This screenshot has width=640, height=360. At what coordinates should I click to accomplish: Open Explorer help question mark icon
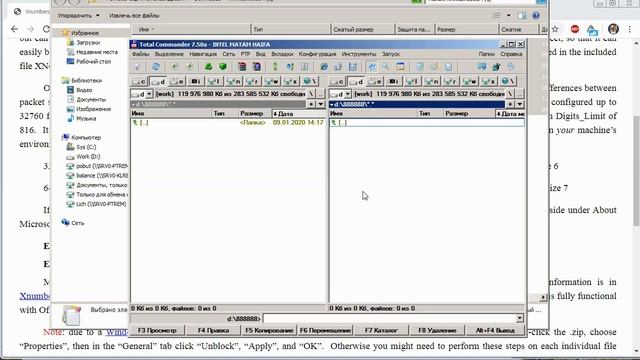(536, 16)
